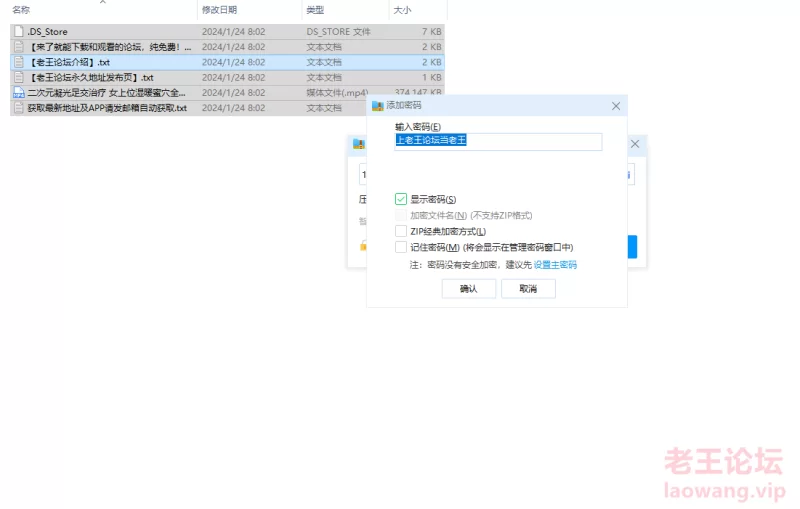
Task: Select 获取最新地址及APP请发邮箱自动获取.txt file name
Action: [107, 108]
